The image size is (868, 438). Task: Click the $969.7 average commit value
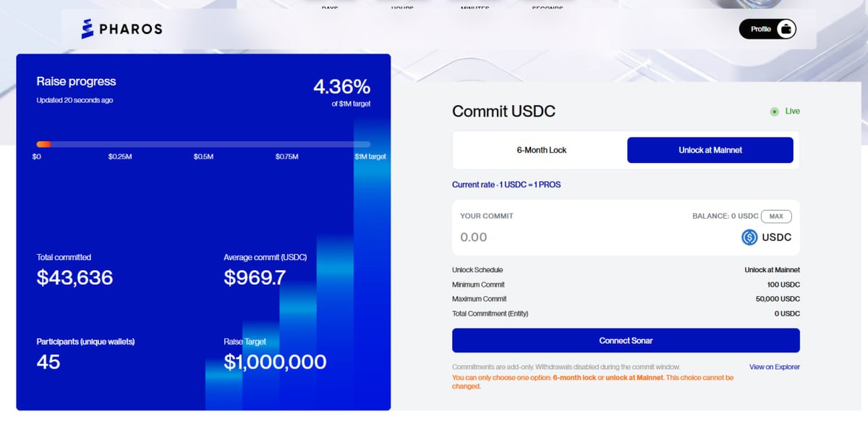255,277
